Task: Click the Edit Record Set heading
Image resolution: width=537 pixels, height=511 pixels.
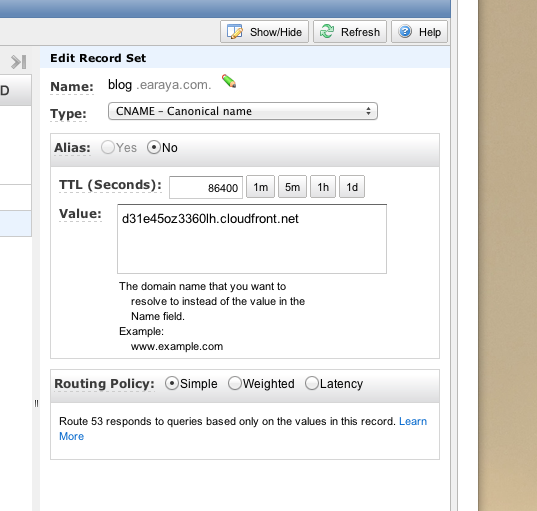Action: [98, 58]
